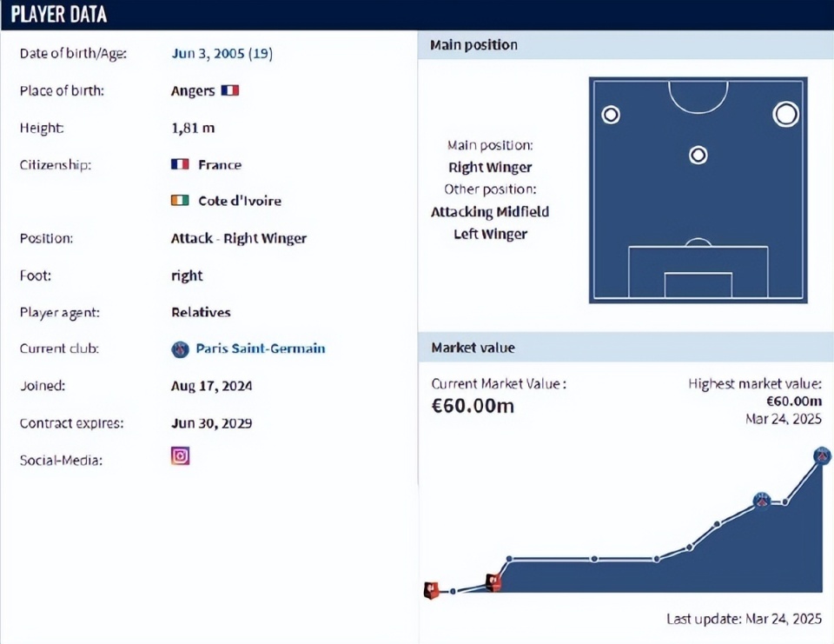Click the PSG crest beside Current club

coord(180,349)
